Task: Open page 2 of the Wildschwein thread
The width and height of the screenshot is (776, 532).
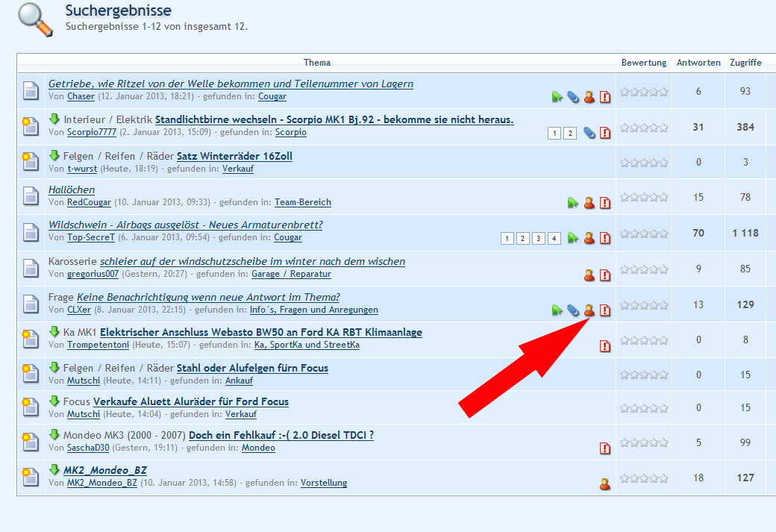Action: [522, 239]
